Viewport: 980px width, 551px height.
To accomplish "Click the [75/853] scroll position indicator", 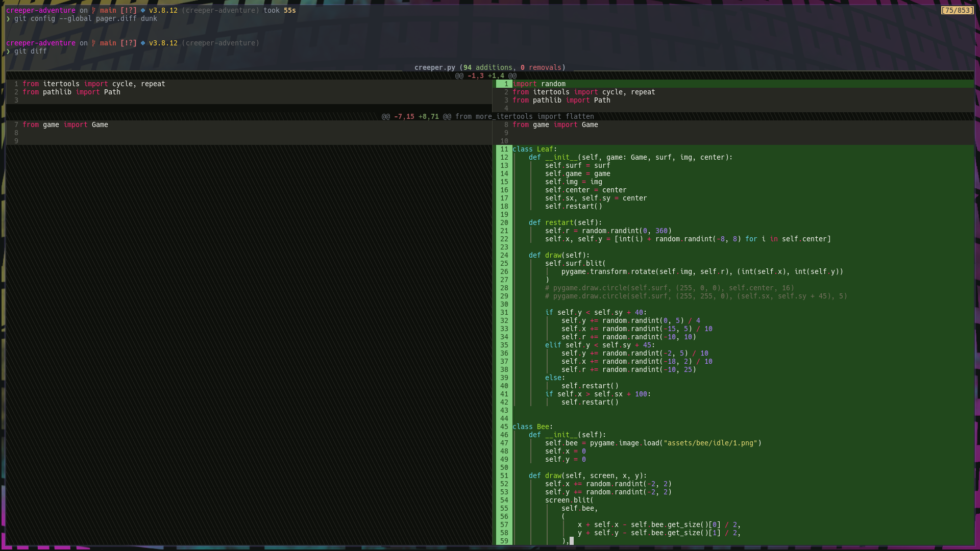I will 957,10.
